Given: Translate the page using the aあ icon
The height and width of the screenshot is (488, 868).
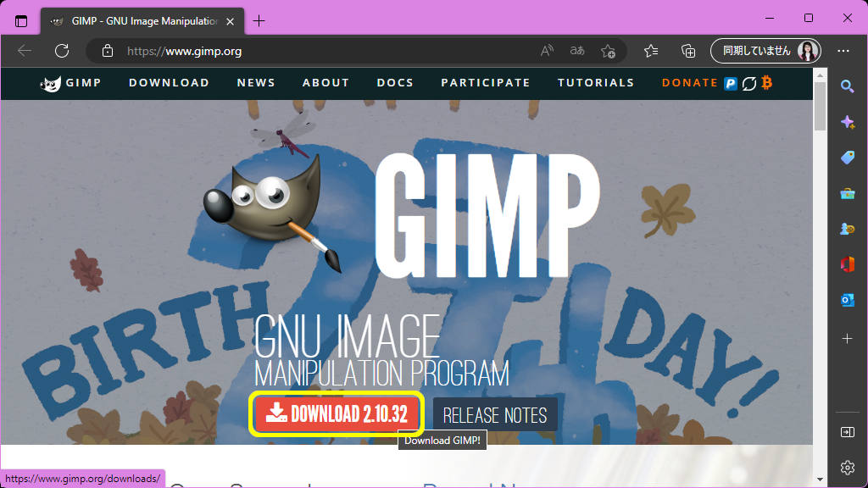Looking at the screenshot, I should coord(576,51).
